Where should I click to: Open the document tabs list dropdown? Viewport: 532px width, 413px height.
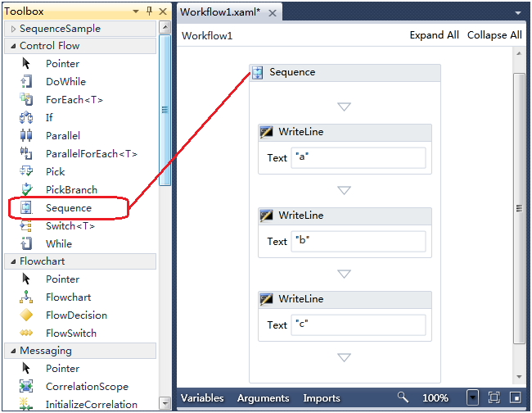(x=518, y=13)
